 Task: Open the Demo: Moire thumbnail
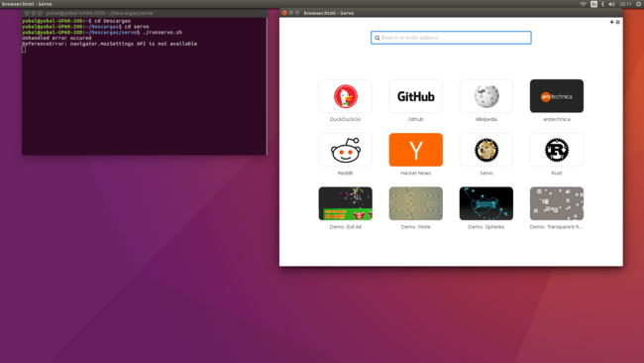coord(416,203)
